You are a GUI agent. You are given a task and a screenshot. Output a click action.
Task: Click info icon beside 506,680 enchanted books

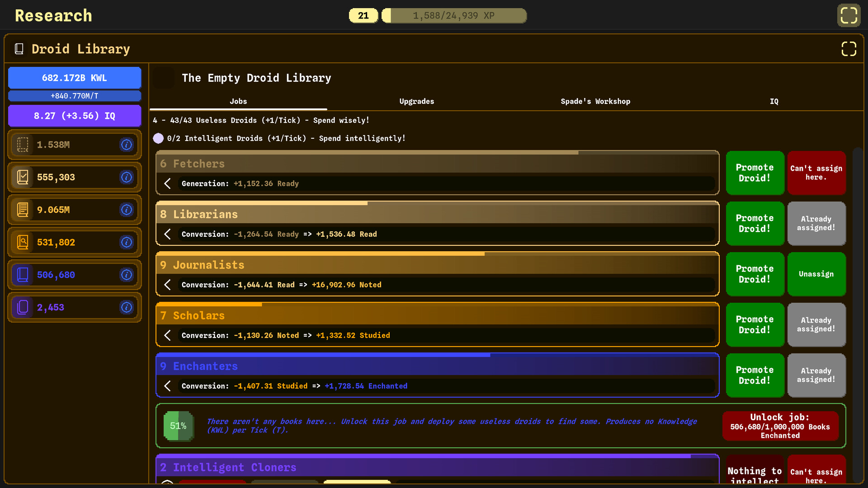pyautogui.click(x=127, y=275)
